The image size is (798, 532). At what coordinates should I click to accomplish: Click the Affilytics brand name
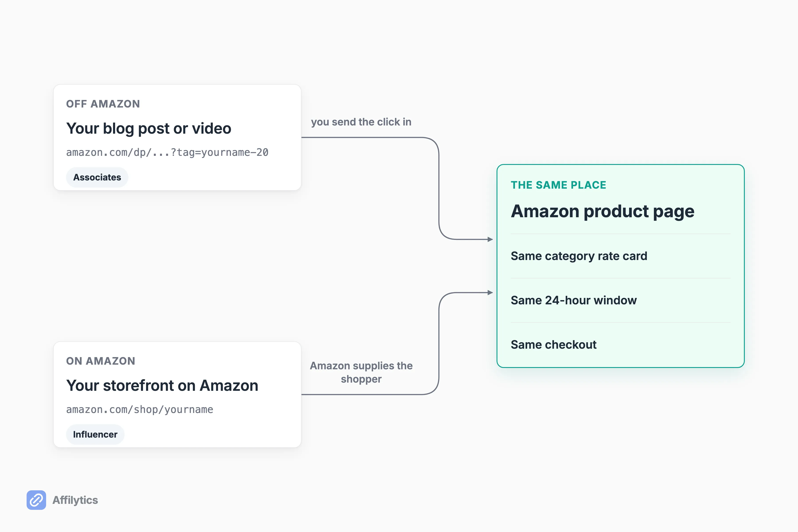pos(75,500)
